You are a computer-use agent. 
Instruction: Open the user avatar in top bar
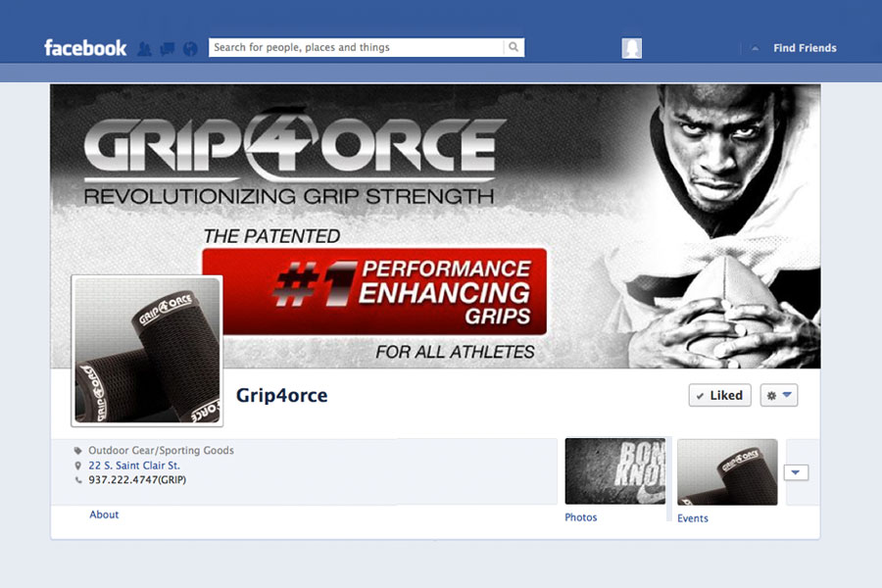click(x=632, y=48)
